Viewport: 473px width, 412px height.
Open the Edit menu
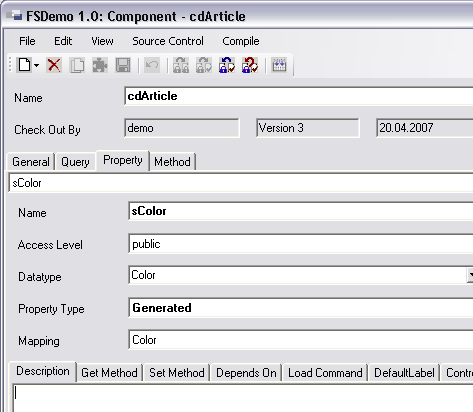(x=63, y=41)
